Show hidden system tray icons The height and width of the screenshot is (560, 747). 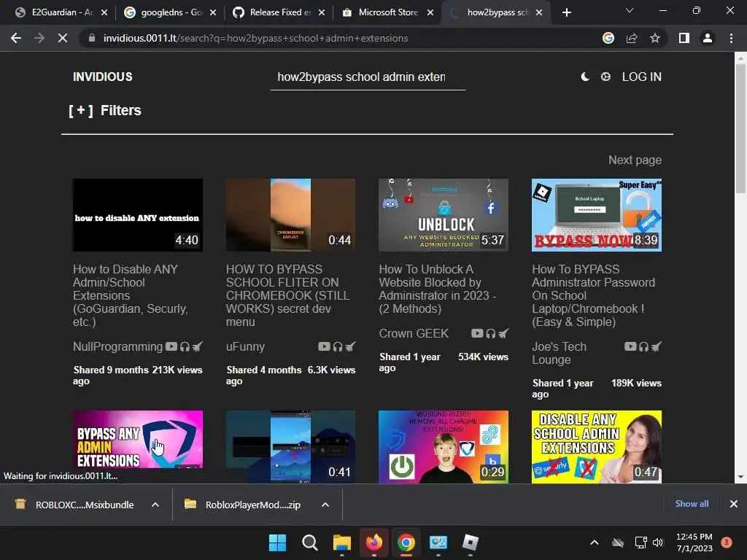coord(594,542)
